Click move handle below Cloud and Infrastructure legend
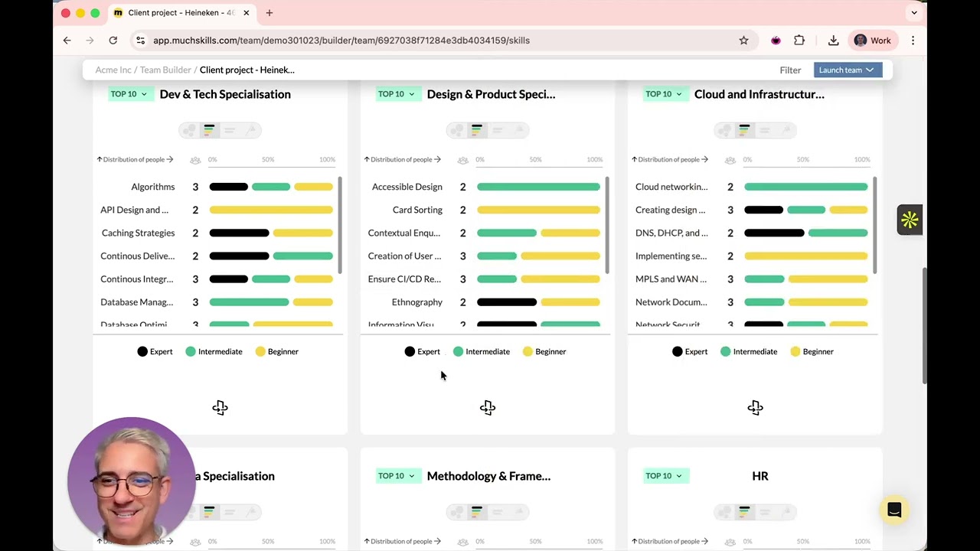The height and width of the screenshot is (551, 980). coord(755,408)
